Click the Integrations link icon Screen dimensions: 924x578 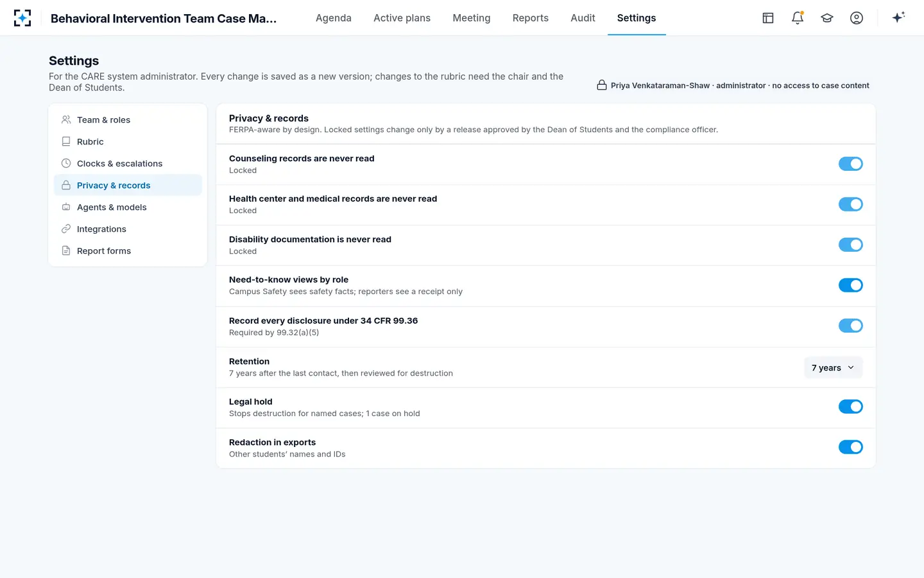[66, 229]
